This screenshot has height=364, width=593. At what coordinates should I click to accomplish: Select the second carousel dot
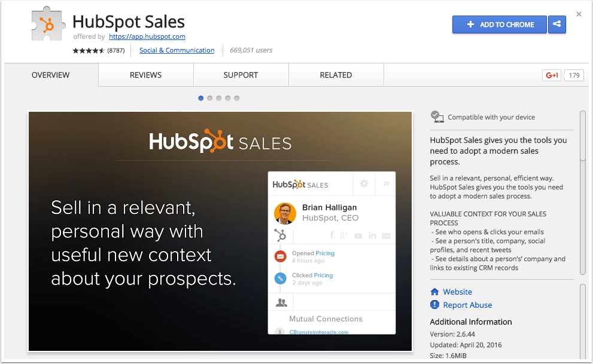point(209,98)
